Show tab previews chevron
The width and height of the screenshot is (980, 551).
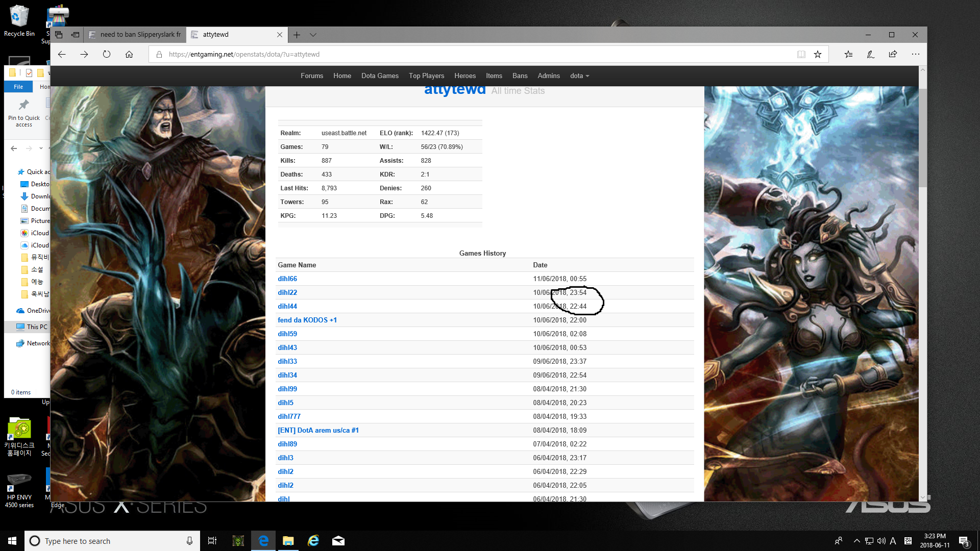coord(313,35)
